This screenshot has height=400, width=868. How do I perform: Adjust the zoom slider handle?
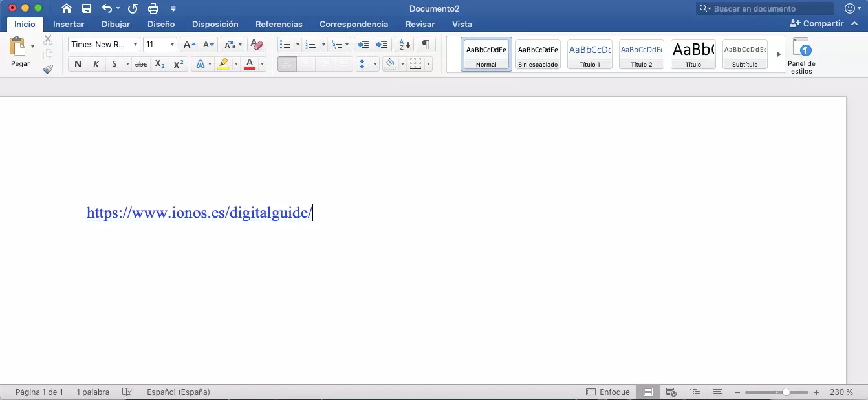[786, 392]
